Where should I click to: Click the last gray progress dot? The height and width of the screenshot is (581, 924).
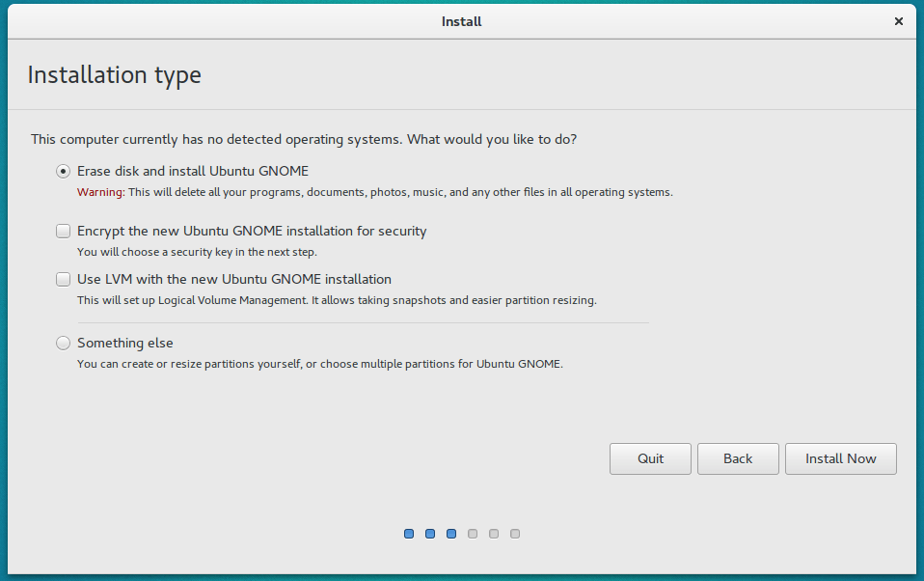(515, 534)
